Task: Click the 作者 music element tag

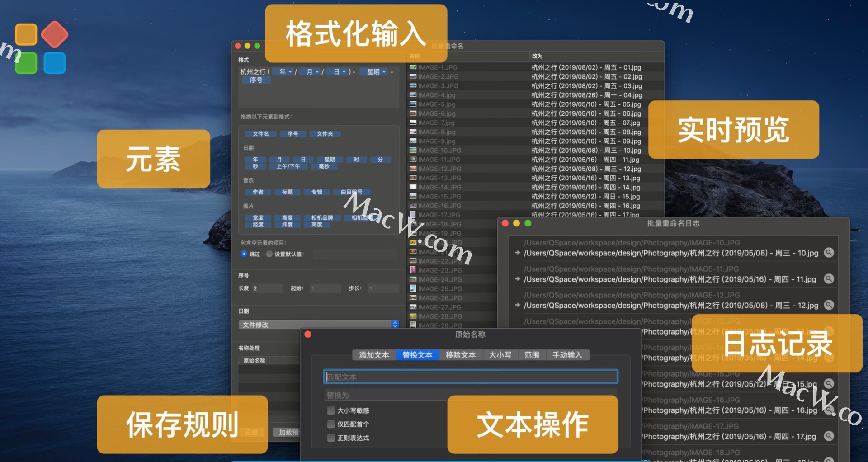Action: click(258, 192)
